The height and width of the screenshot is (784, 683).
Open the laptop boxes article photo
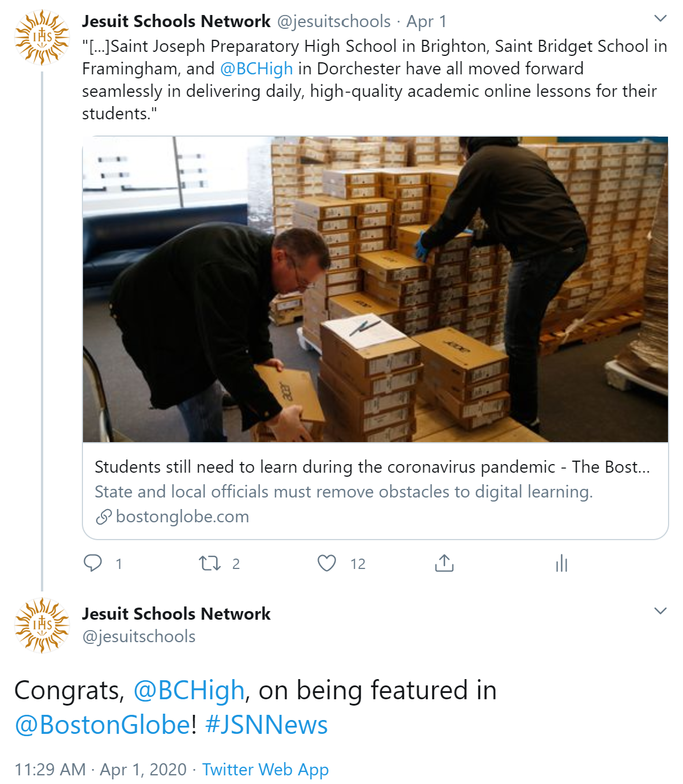375,289
